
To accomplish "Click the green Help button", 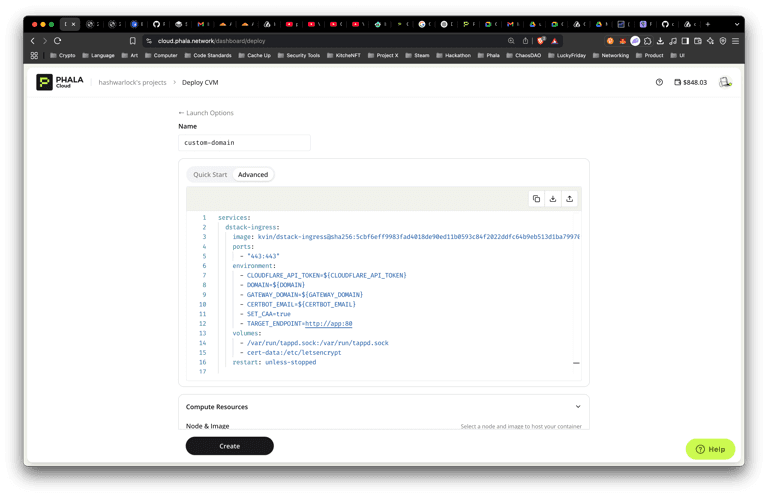I will (x=710, y=449).
